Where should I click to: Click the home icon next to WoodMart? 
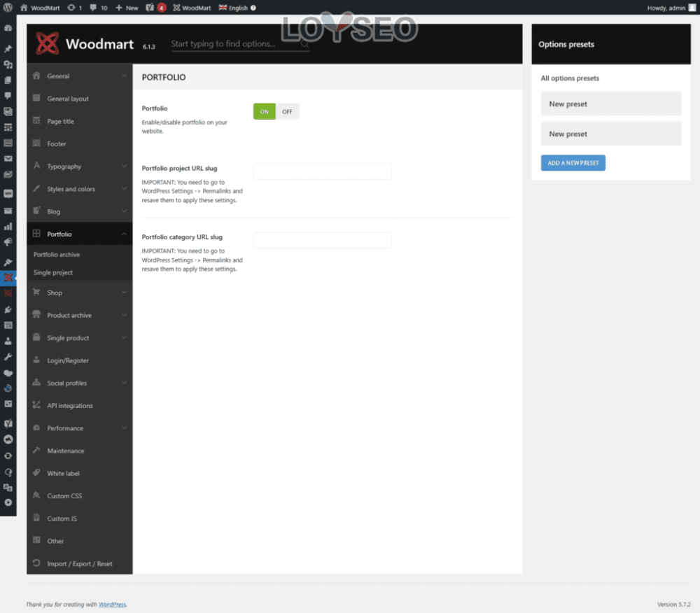pyautogui.click(x=24, y=8)
